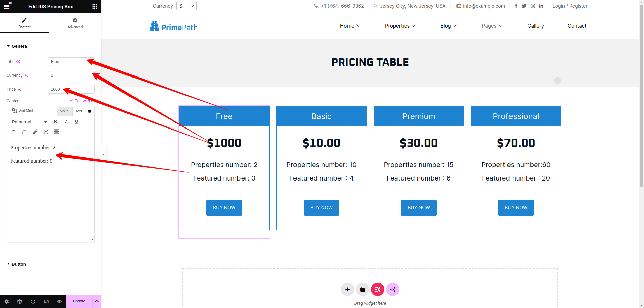Image resolution: width=644 pixels, height=308 pixels.
Task: Click BUY NOW under Premium plan
Action: 419,208
